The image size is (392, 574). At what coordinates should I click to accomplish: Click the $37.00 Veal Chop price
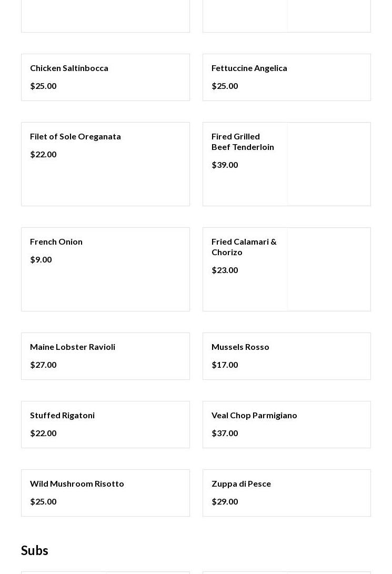point(225,433)
